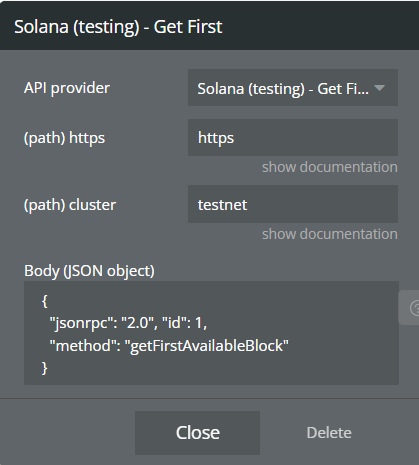The image size is (419, 465).
Task: Delete this Solana API action
Action: (329, 433)
